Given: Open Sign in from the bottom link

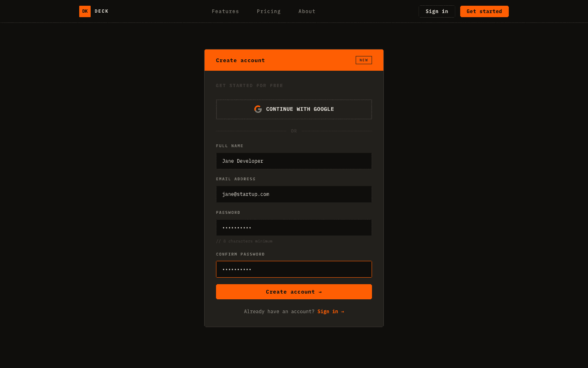Looking at the screenshot, I should pos(328,311).
